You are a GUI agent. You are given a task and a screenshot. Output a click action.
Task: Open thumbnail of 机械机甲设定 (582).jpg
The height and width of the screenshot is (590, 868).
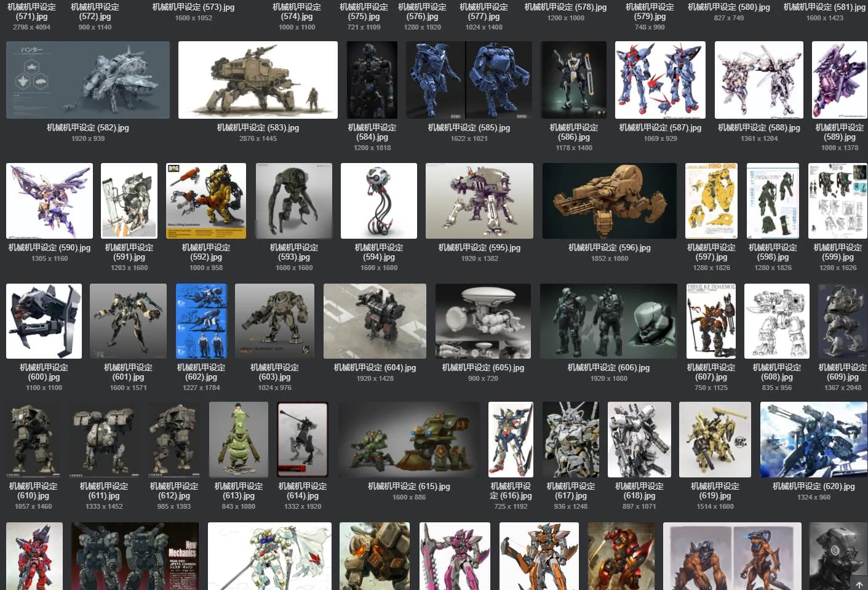[x=88, y=80]
